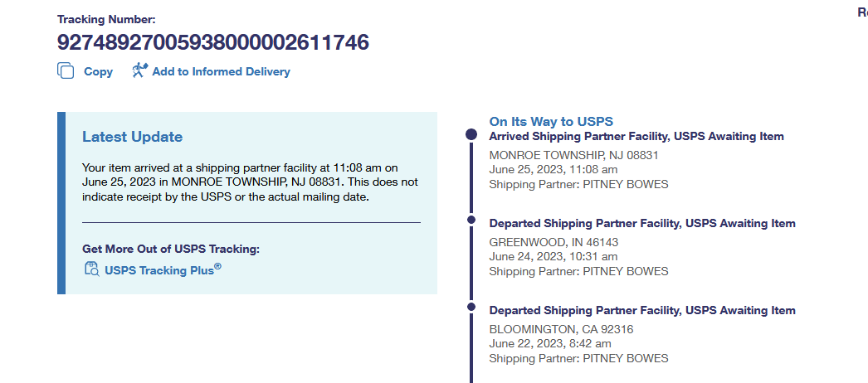868x383 pixels.
Task: Click the Get More Out of USPS Tracking label
Action: (x=170, y=249)
